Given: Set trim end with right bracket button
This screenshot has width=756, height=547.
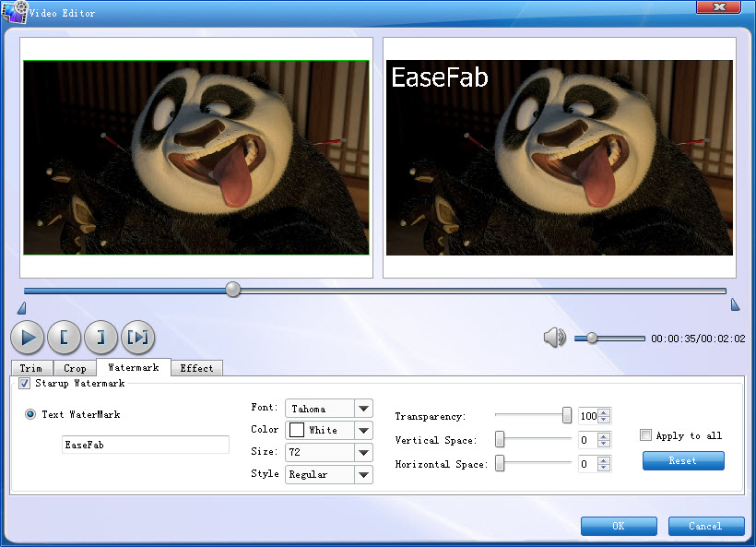Looking at the screenshot, I should click(x=100, y=338).
